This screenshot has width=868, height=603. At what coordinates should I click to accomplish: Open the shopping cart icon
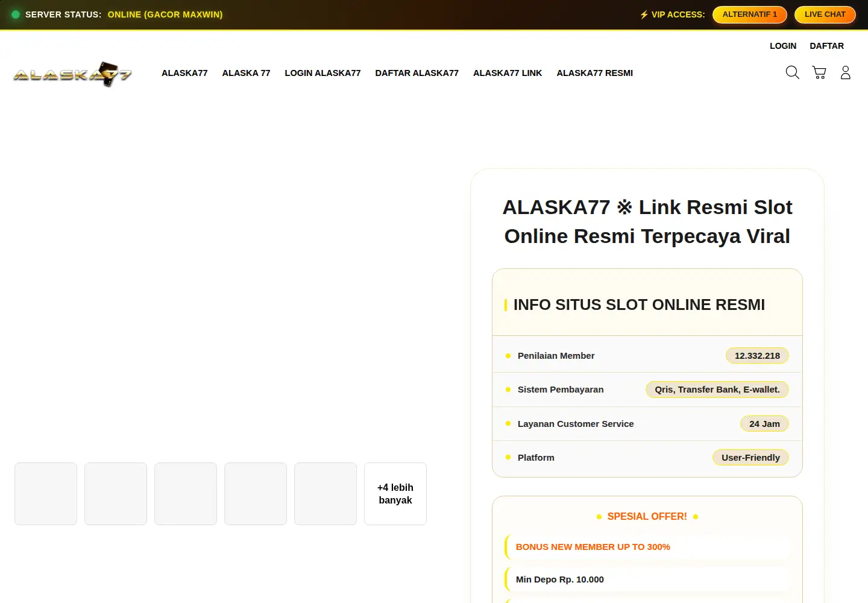(819, 73)
